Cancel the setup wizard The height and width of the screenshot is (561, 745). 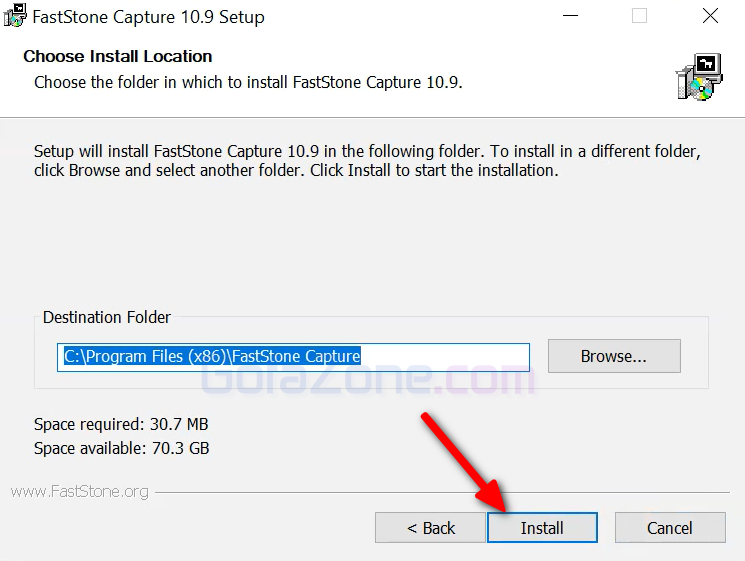click(669, 528)
